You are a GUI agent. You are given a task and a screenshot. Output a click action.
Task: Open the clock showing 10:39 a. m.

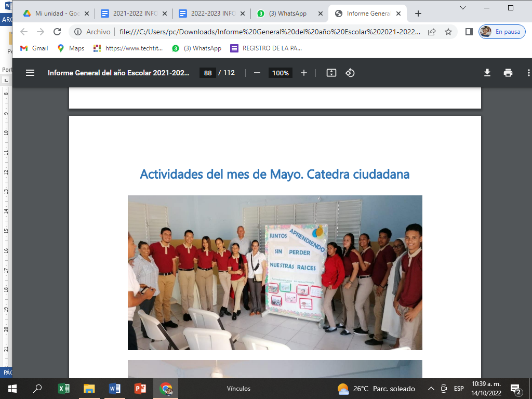click(486, 389)
